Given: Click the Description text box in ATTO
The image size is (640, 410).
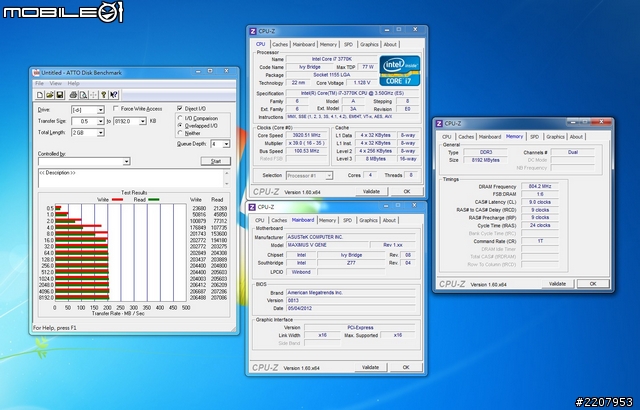Looking at the screenshot, I should coord(131,178).
